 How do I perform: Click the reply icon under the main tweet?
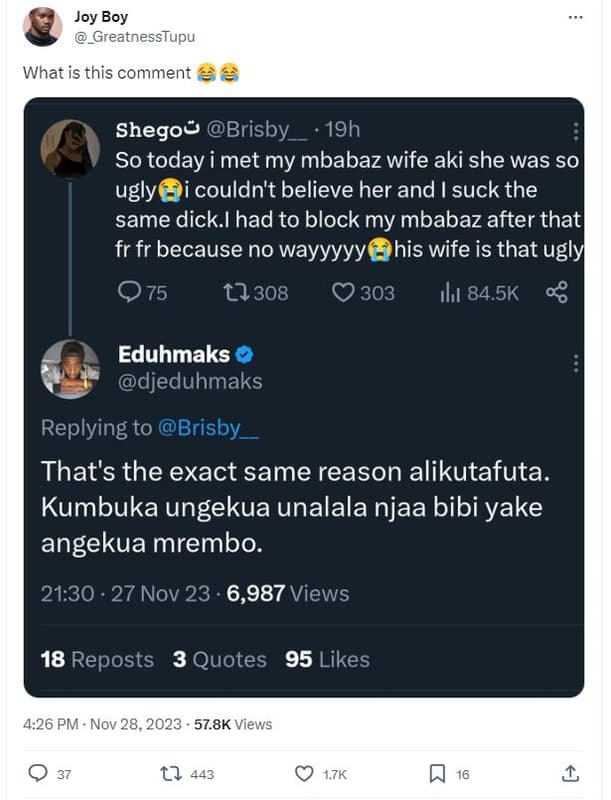coord(39,773)
